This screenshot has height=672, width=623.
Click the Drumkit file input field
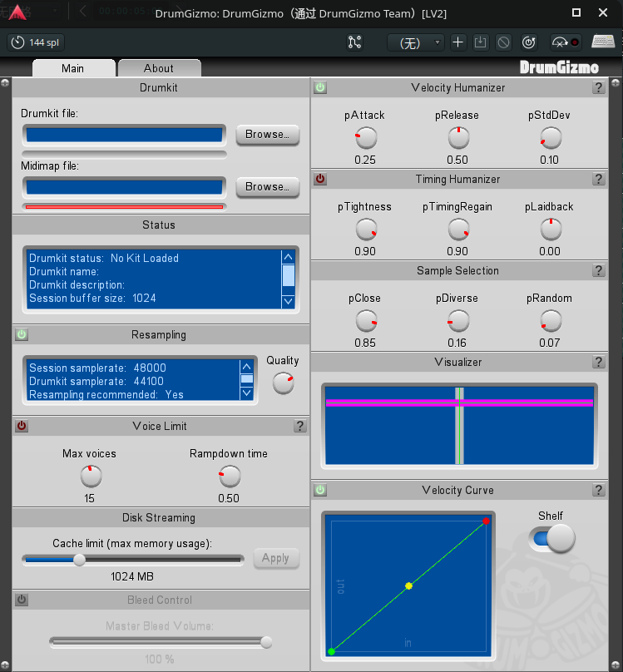(124, 135)
